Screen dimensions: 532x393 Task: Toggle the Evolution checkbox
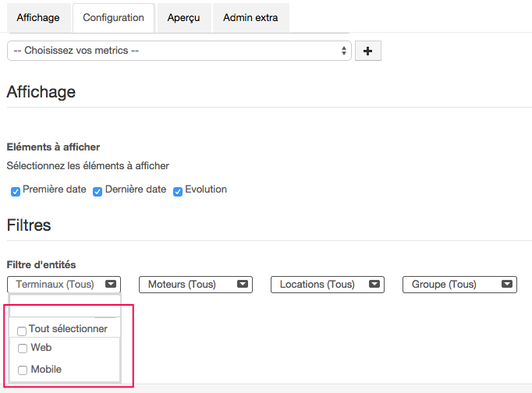click(x=178, y=192)
